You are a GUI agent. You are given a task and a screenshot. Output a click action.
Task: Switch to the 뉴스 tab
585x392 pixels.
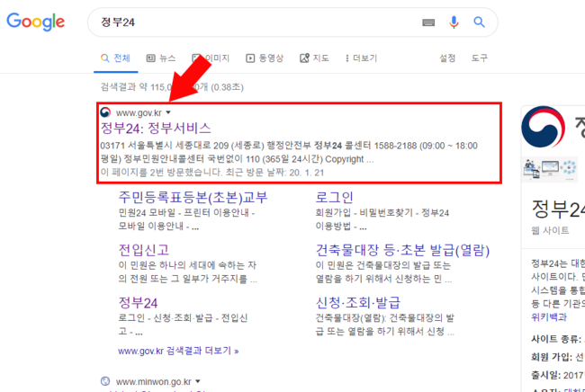[x=161, y=58]
